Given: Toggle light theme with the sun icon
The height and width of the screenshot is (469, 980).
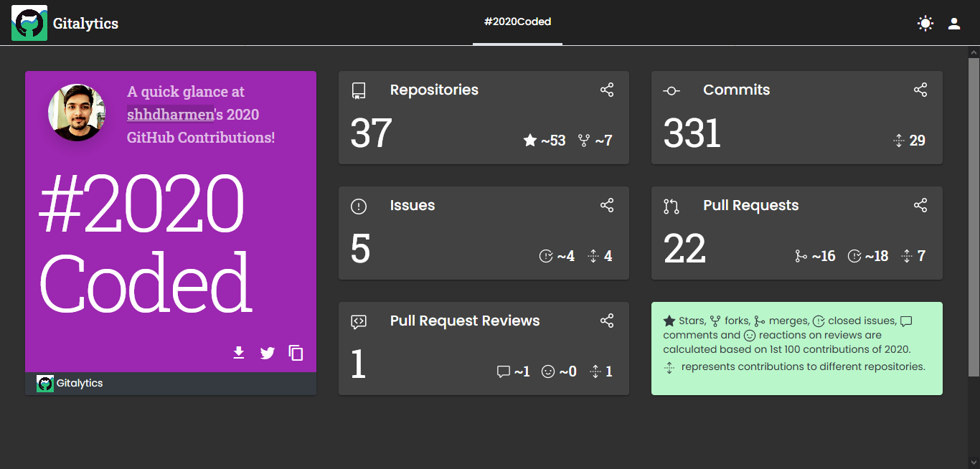Looking at the screenshot, I should (925, 24).
